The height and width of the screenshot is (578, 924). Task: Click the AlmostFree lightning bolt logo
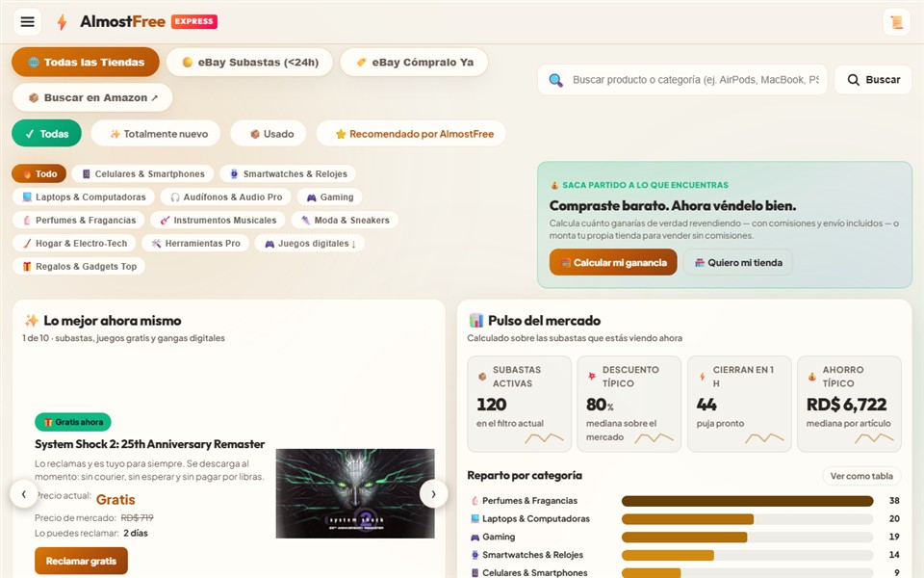coord(62,22)
